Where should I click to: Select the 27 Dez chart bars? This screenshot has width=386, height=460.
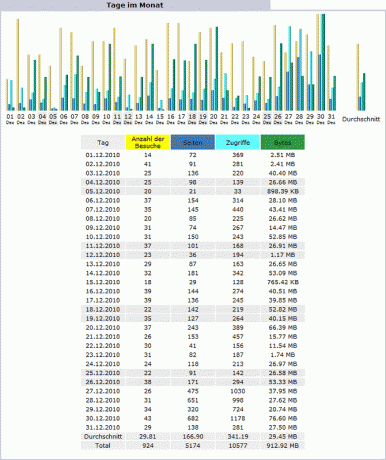(x=289, y=68)
